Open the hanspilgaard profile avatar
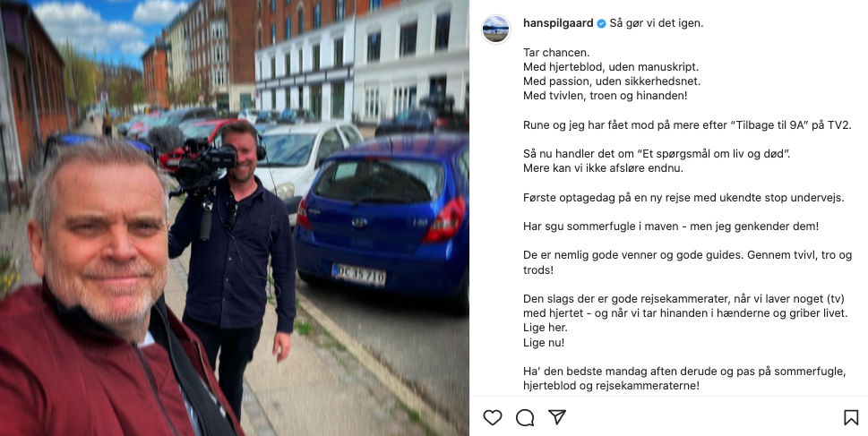Image resolution: width=868 pixels, height=436 pixels. (496, 29)
